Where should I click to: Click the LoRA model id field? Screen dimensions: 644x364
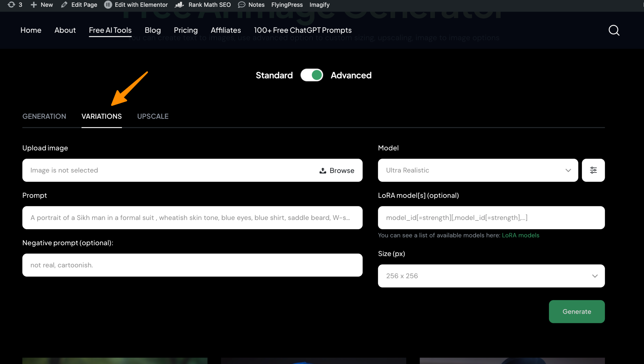(491, 218)
